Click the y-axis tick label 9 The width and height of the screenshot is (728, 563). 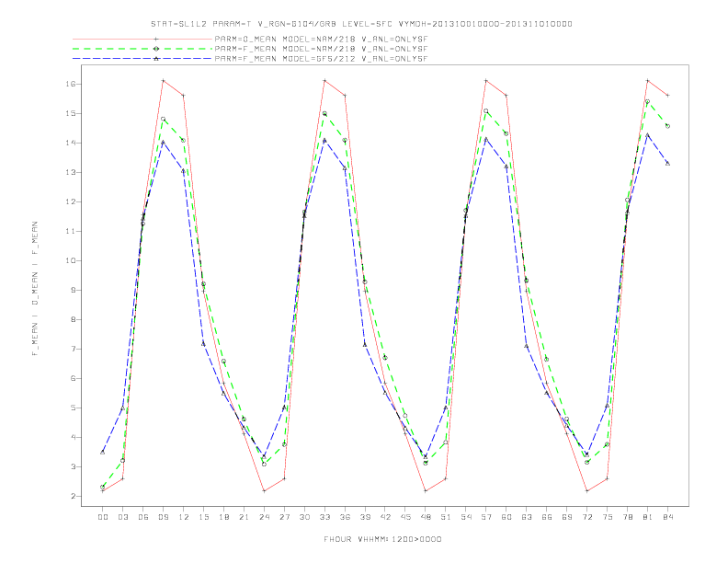click(74, 290)
